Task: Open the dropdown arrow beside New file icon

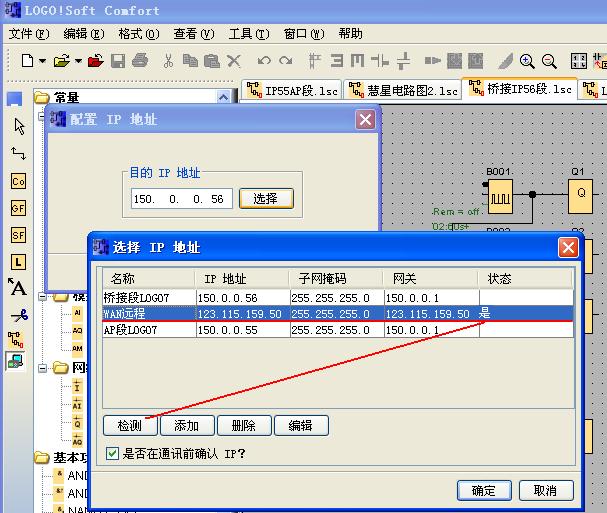Action: pos(43,61)
